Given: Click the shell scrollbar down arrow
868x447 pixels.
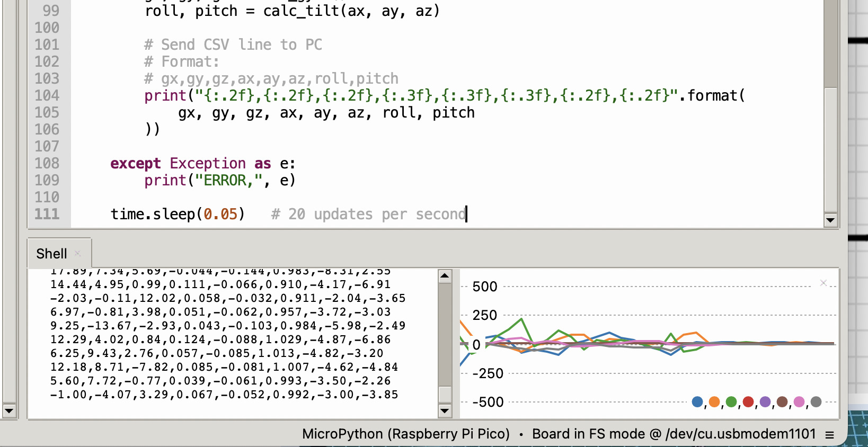Looking at the screenshot, I should click(445, 410).
